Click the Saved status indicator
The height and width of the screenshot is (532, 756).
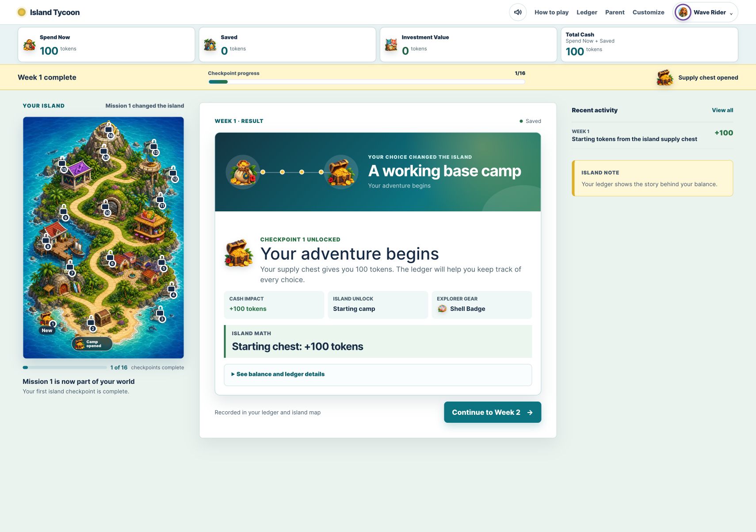530,121
